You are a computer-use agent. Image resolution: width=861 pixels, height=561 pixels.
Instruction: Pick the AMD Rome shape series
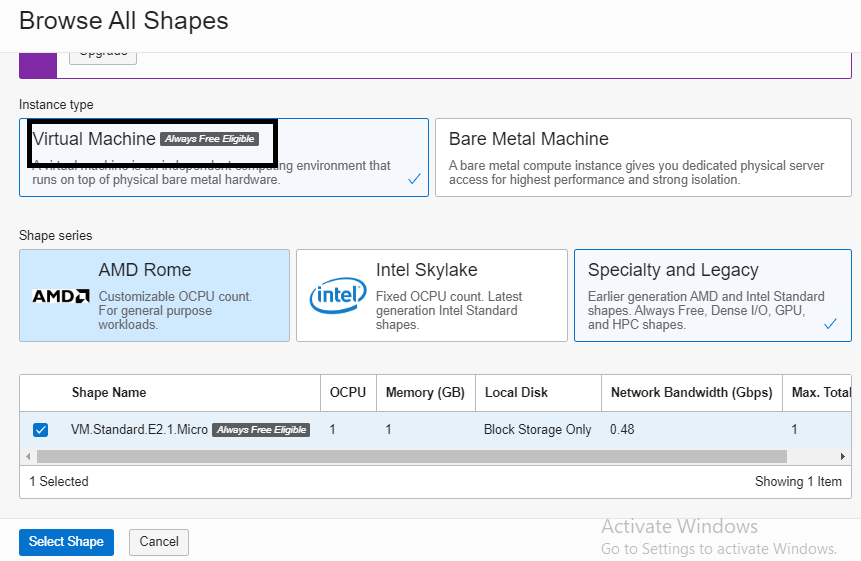point(154,295)
